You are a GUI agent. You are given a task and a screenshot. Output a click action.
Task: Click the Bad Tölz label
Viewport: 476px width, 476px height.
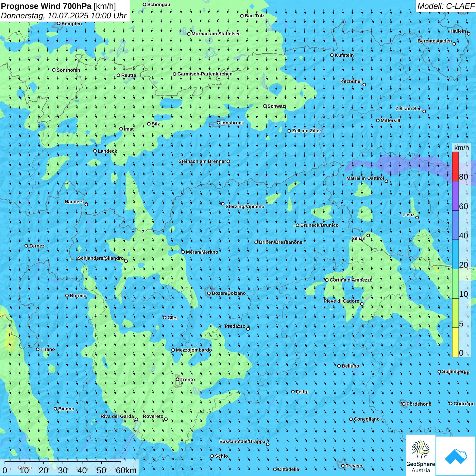[x=255, y=16]
